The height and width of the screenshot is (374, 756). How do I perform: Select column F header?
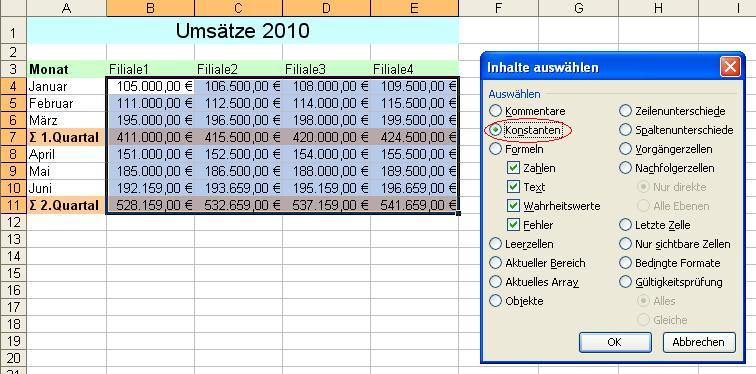coord(499,8)
